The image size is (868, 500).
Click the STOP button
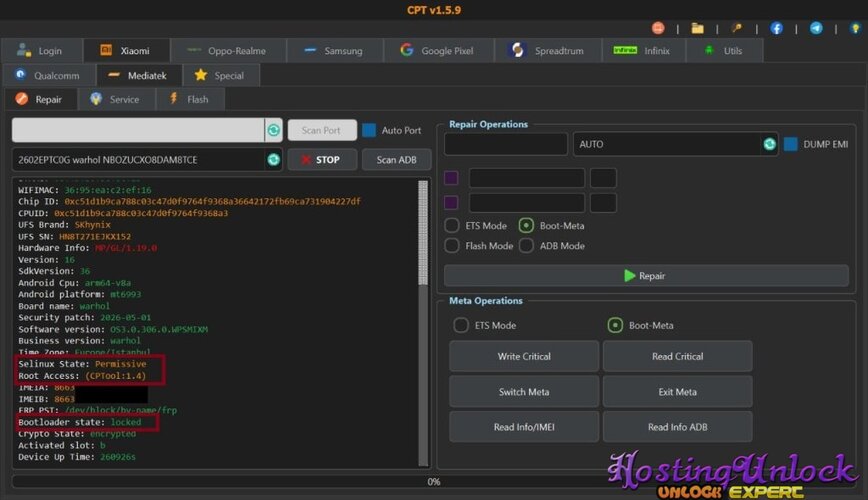click(x=322, y=159)
